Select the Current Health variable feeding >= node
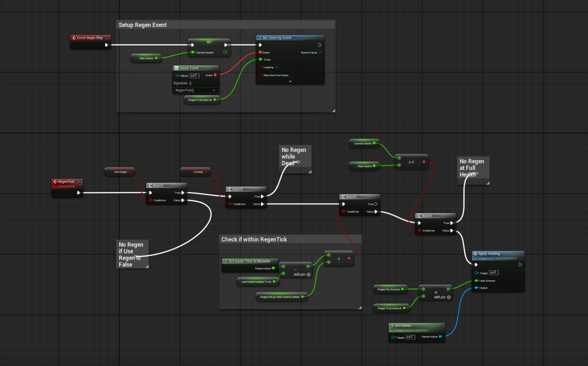This screenshot has height=366, width=588. click(364, 143)
